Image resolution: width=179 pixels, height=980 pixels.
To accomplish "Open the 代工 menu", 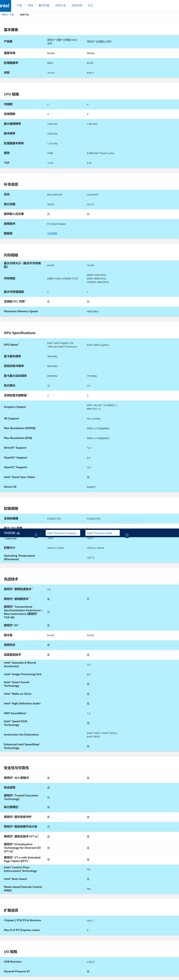I will (90, 5).
